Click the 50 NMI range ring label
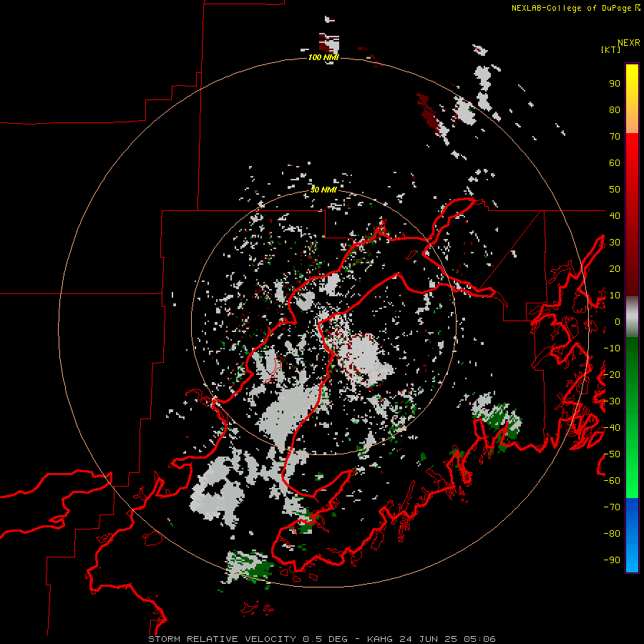The width and height of the screenshot is (644, 644). (323, 190)
